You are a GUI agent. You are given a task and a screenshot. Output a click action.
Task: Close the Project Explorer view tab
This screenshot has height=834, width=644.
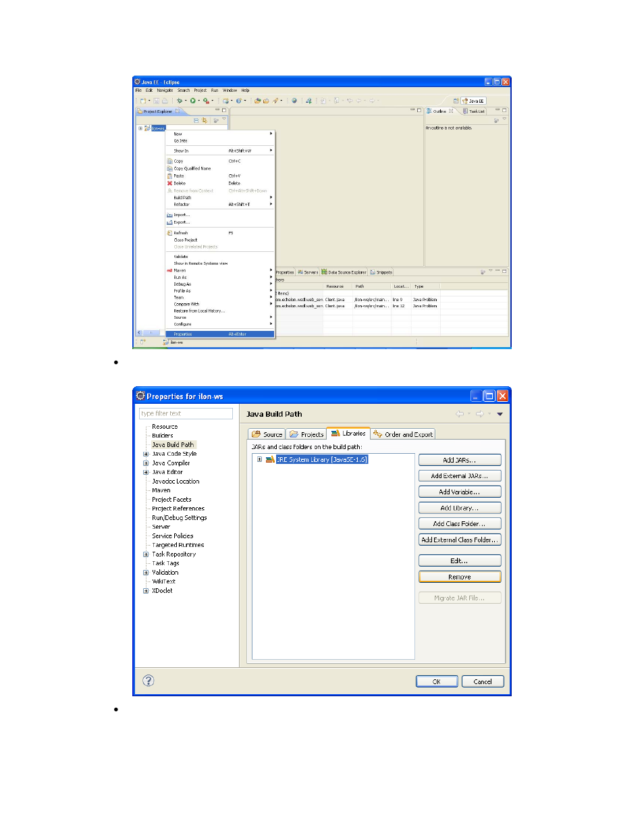click(178, 111)
